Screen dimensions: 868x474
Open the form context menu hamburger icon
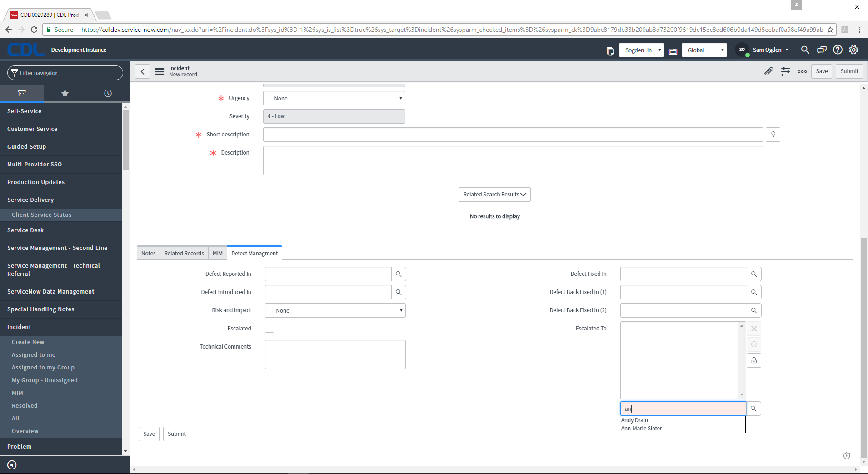[x=160, y=71]
